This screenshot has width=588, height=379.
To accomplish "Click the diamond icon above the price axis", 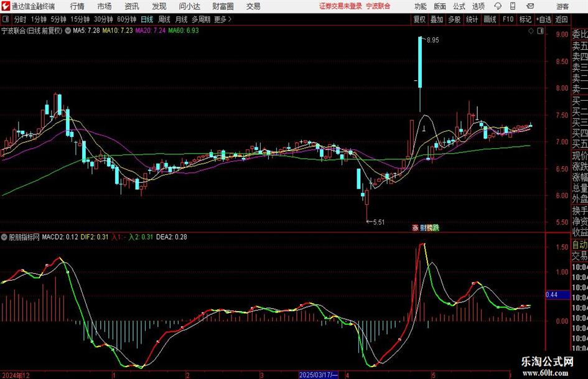I will tap(531, 31).
